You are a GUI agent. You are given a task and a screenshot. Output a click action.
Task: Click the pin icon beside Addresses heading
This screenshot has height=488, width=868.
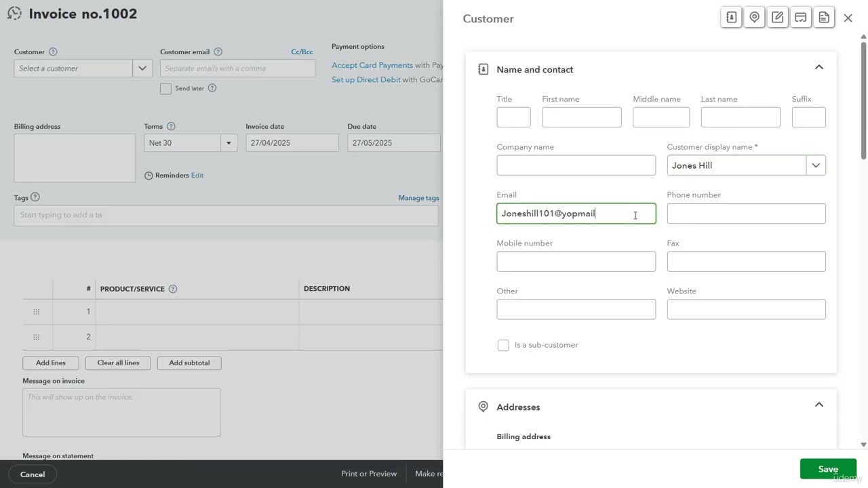click(x=483, y=407)
